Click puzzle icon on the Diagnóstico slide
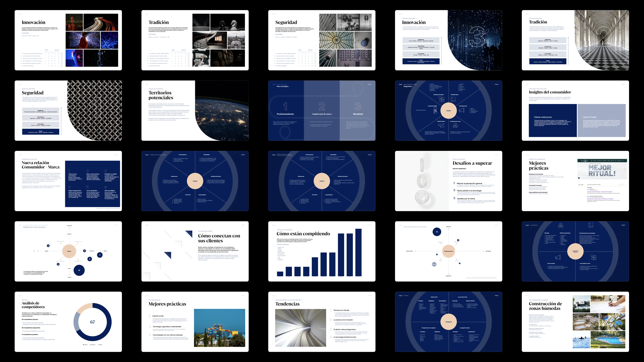 (x=441, y=99)
